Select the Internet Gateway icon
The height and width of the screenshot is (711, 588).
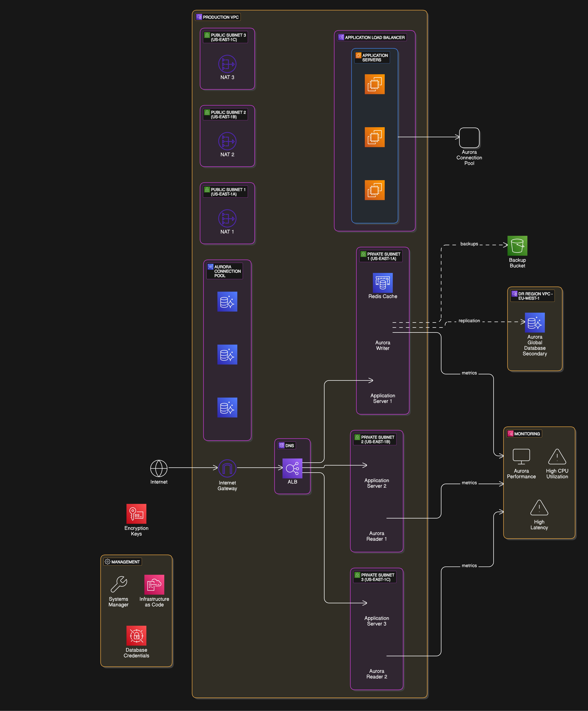(x=227, y=468)
